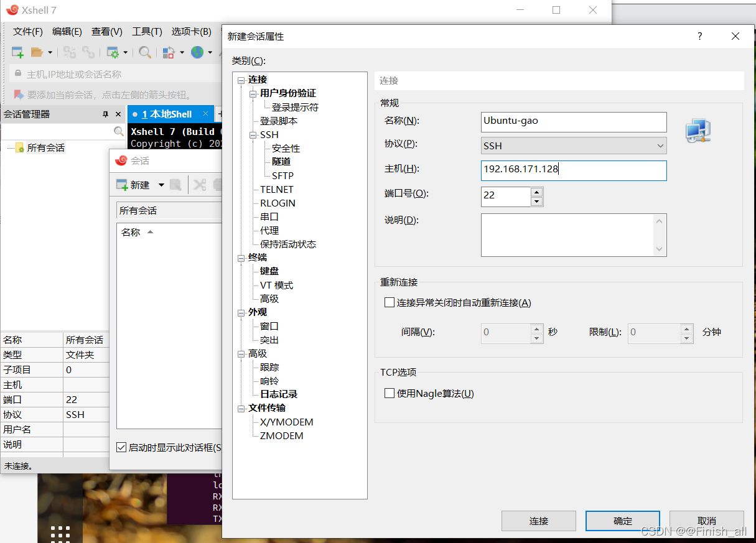Click the pin icon on Session Manager panel
This screenshot has width=756, height=543.
tap(105, 114)
